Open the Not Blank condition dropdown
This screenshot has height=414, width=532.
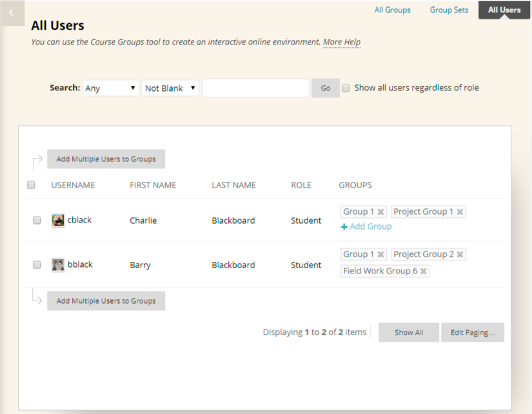pyautogui.click(x=170, y=88)
